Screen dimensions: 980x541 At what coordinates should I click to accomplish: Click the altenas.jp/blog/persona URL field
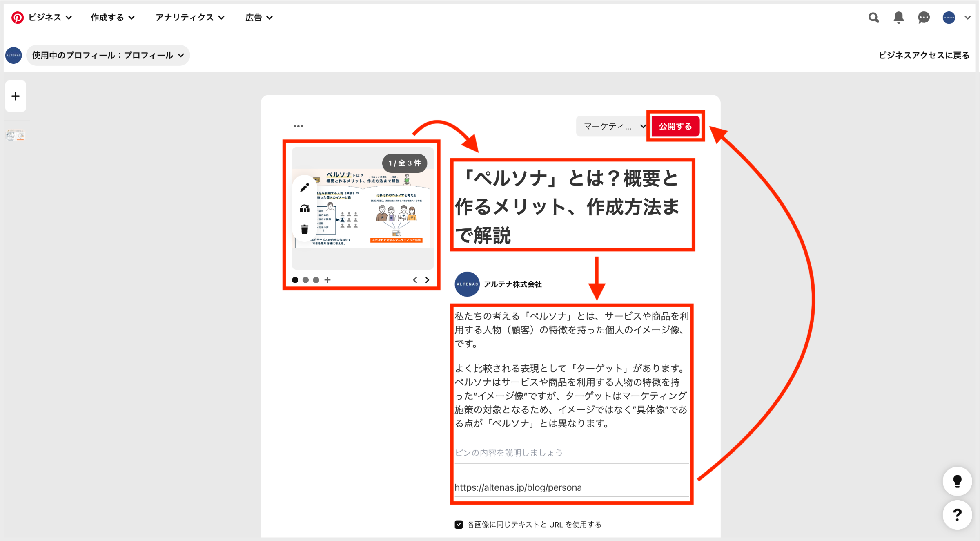[x=572, y=487]
